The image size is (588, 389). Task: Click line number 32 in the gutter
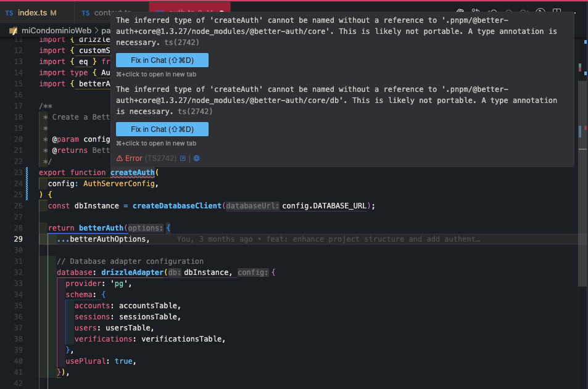point(18,272)
